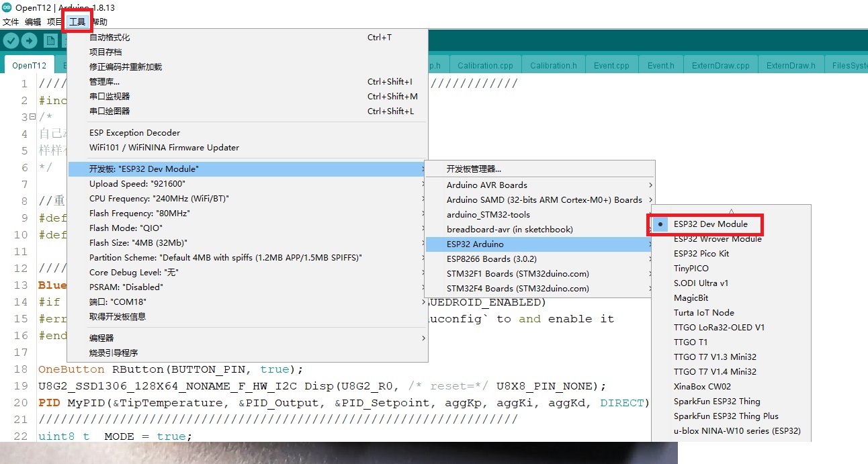Select the TTGO T7 V1.3 Mini32 board
868x464 pixels.
click(732, 357)
